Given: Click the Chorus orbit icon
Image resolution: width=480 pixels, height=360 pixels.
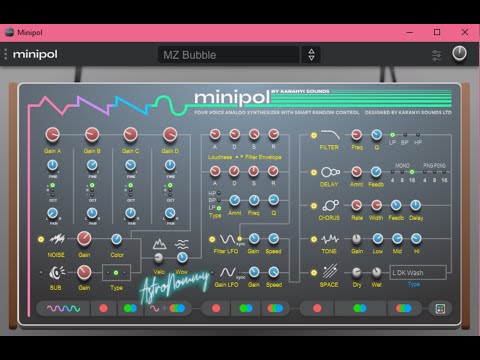Looking at the screenshot, I should coord(330,205).
